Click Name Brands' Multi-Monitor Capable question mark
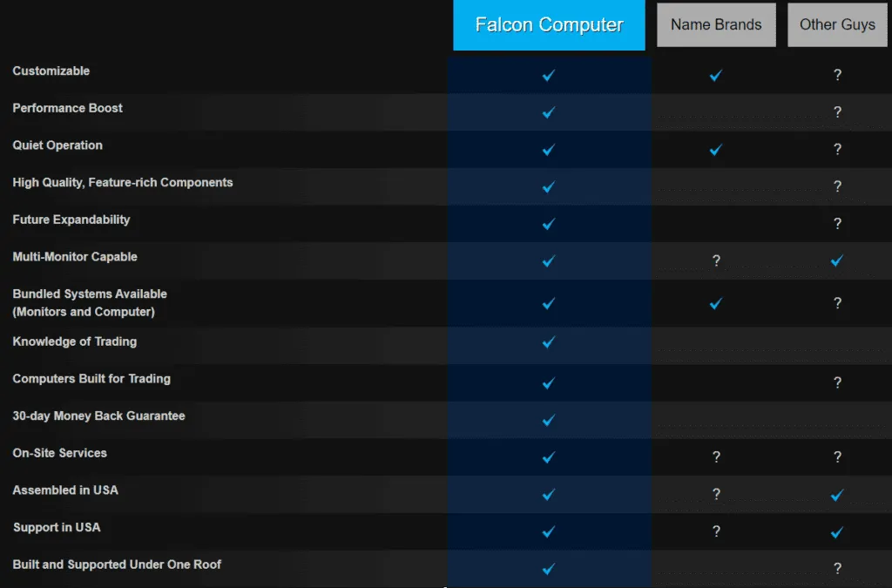 point(716,260)
